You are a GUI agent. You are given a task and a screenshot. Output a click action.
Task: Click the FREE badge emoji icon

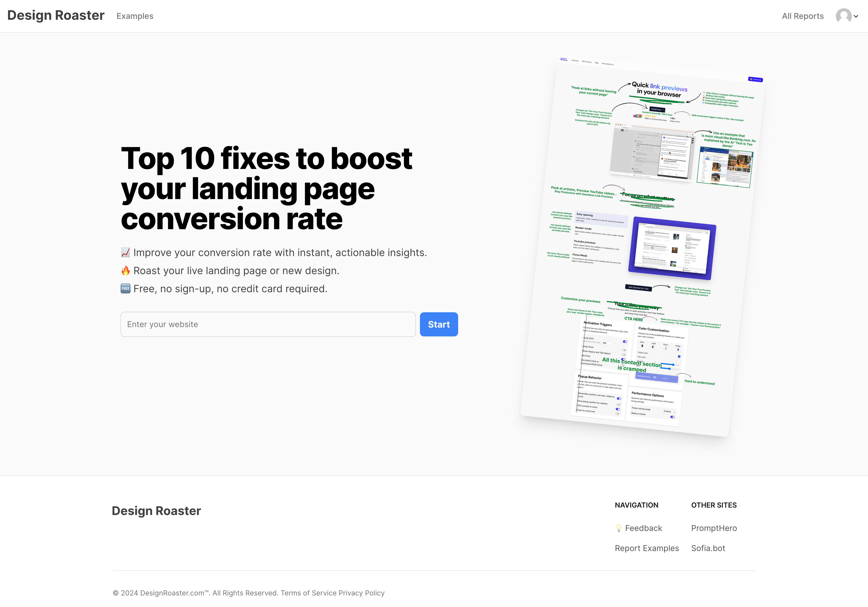point(126,289)
